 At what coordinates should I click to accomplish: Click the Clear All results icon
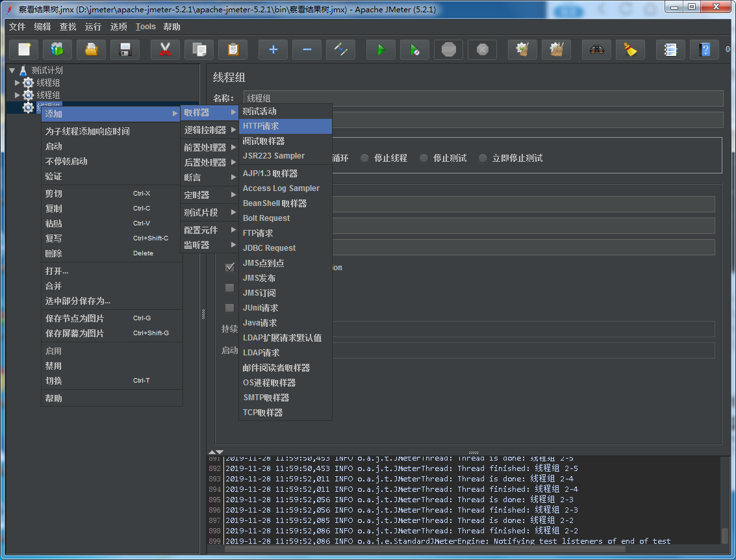pyautogui.click(x=556, y=49)
